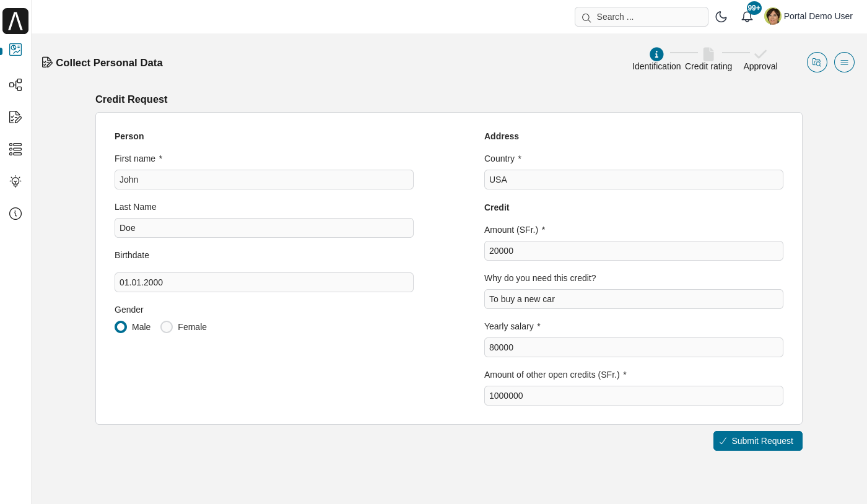The height and width of the screenshot is (504, 867).
Task: Select the Identification step
Action: [656, 54]
